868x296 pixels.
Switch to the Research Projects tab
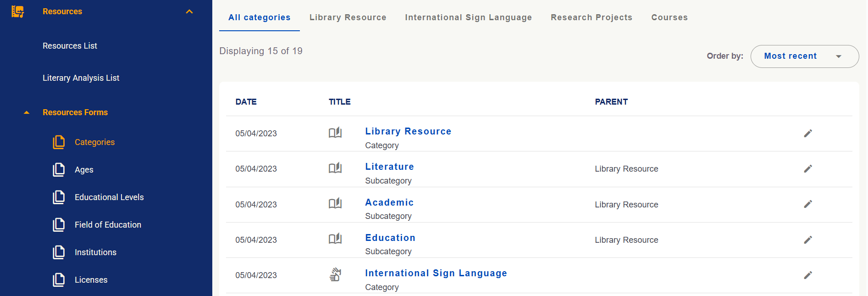click(592, 17)
